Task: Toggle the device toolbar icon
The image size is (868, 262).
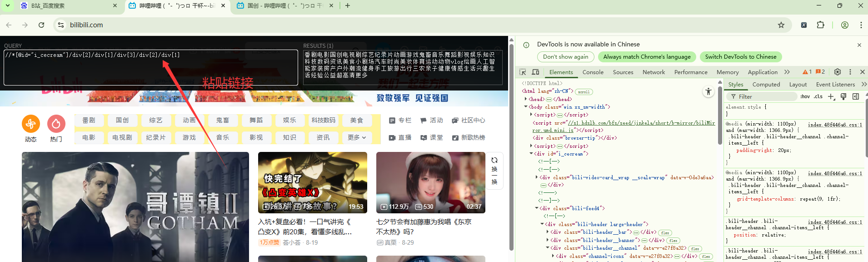Action: 535,72
